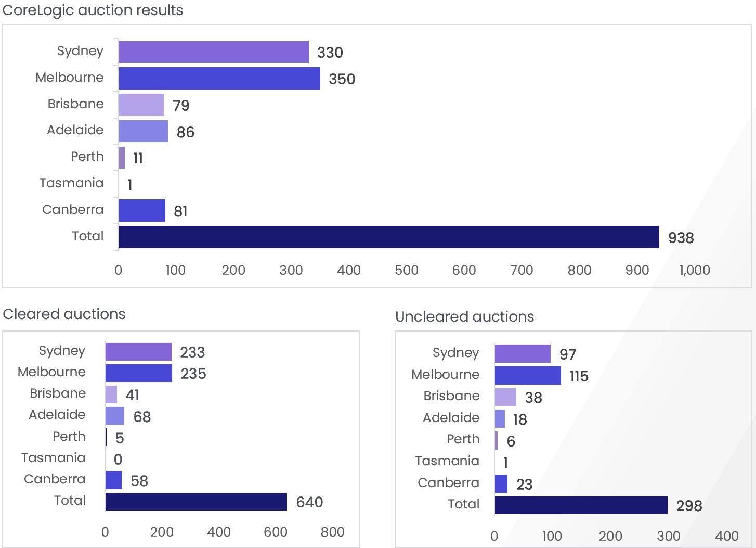The width and height of the screenshot is (756, 548).
Task: Select the Canberra bar labeled 81
Action: pyautogui.click(x=142, y=211)
